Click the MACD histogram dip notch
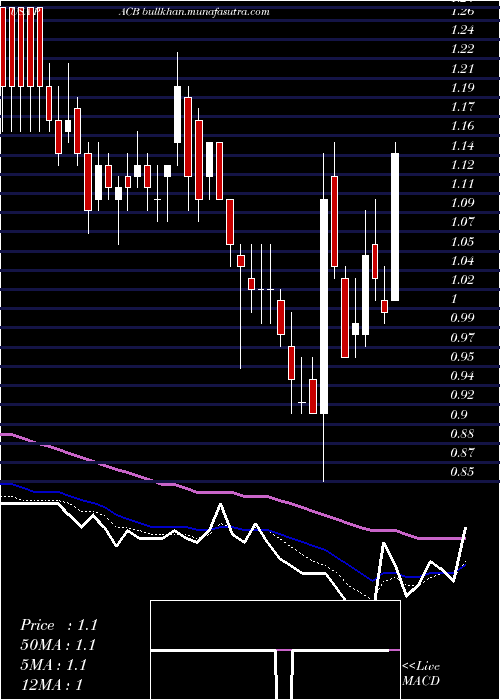 point(284,675)
